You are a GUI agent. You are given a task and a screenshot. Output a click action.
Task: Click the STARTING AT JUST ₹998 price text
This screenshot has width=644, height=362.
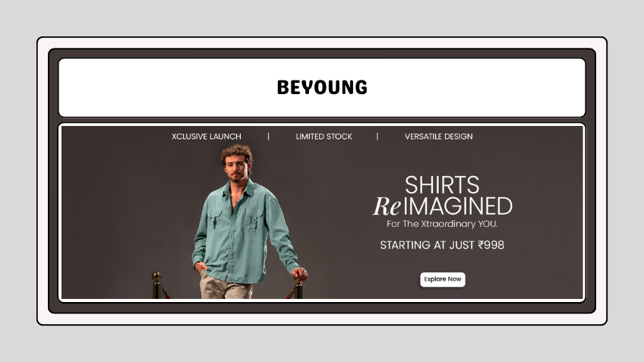tap(442, 245)
